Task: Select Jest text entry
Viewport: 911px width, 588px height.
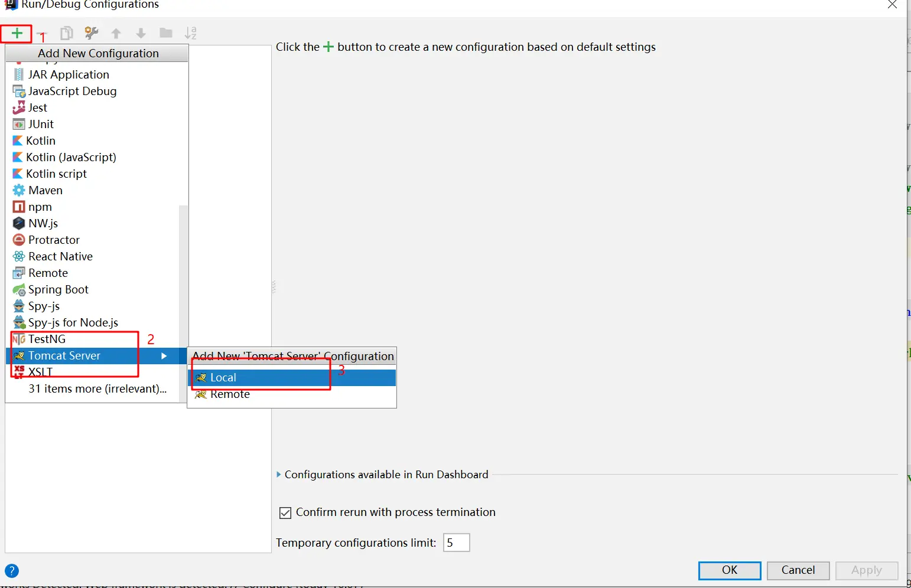Action: (x=38, y=107)
